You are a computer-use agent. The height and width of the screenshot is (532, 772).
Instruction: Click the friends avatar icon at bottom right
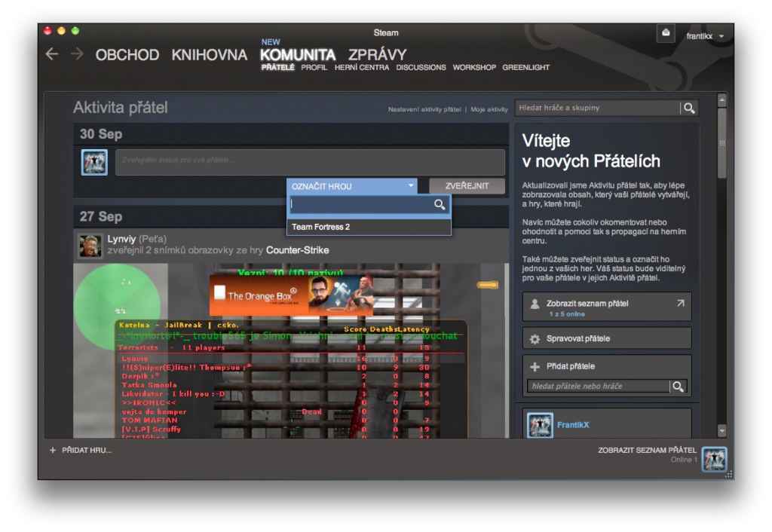coord(713,458)
